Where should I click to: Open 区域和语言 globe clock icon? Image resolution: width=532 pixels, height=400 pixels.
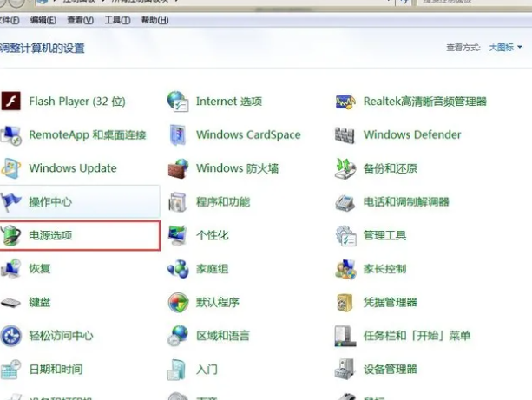(x=178, y=336)
